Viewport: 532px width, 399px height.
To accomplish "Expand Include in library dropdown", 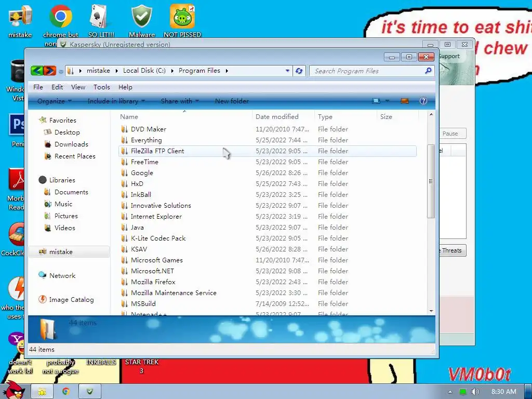I will coord(116,101).
